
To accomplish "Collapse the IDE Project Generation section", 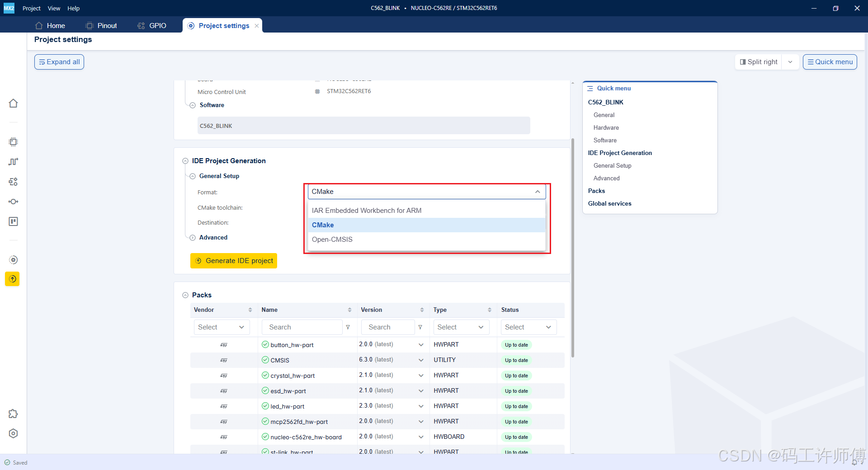I will (185, 161).
